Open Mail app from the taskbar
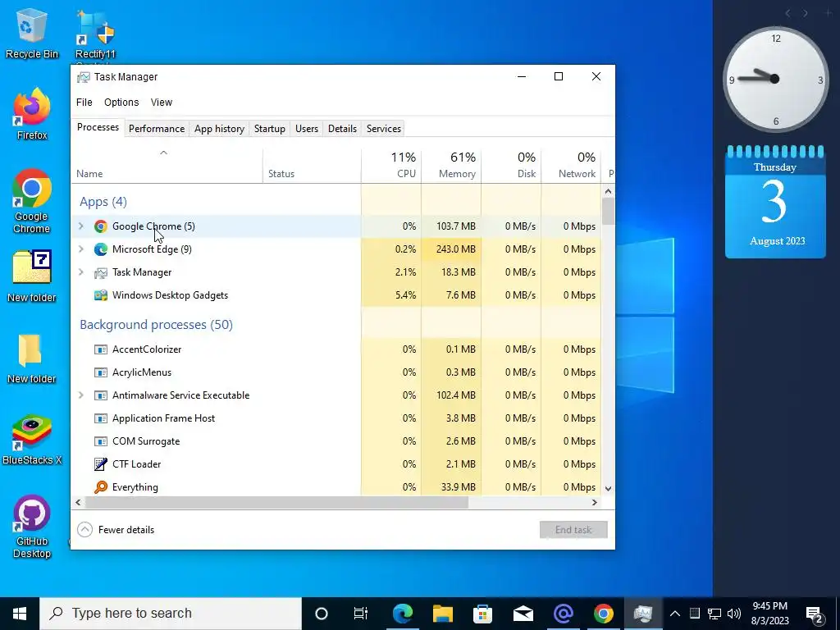Image resolution: width=840 pixels, height=630 pixels. point(523,614)
